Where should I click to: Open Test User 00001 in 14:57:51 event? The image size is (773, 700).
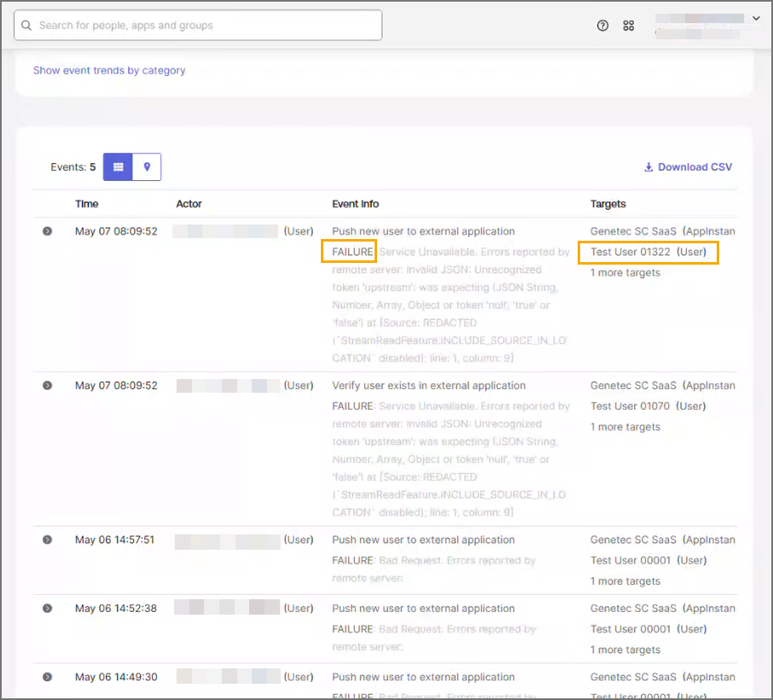pyautogui.click(x=648, y=561)
